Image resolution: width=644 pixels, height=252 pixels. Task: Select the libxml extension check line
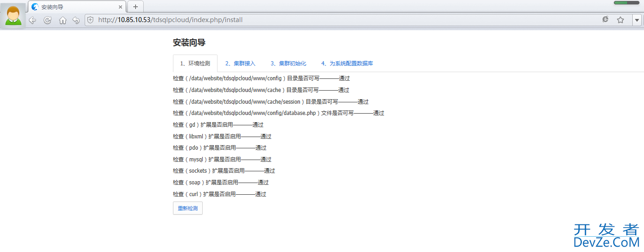pos(222,137)
